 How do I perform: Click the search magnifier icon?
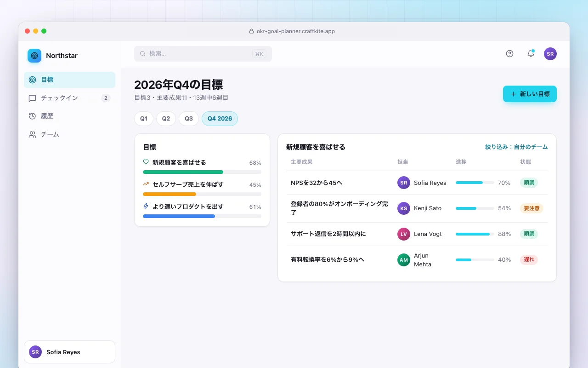pos(142,53)
